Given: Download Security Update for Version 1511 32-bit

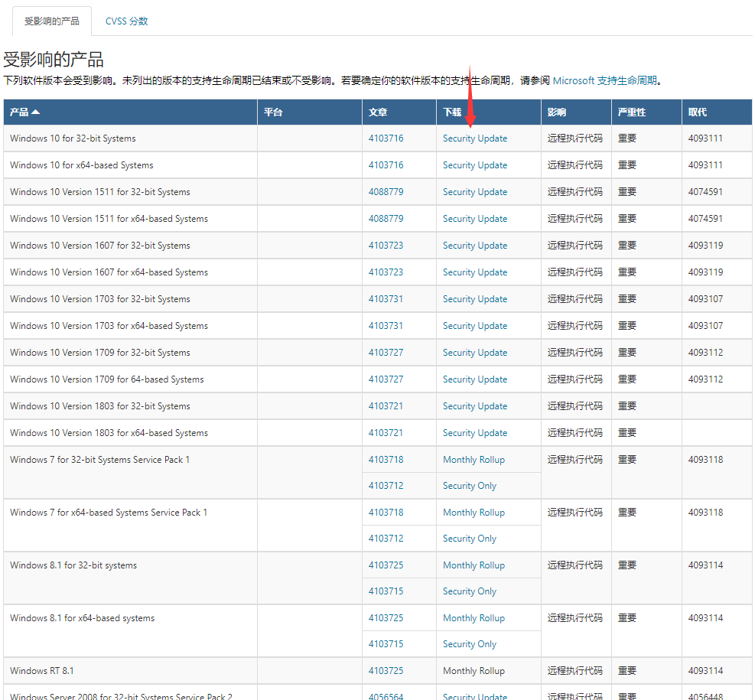Looking at the screenshot, I should click(475, 191).
